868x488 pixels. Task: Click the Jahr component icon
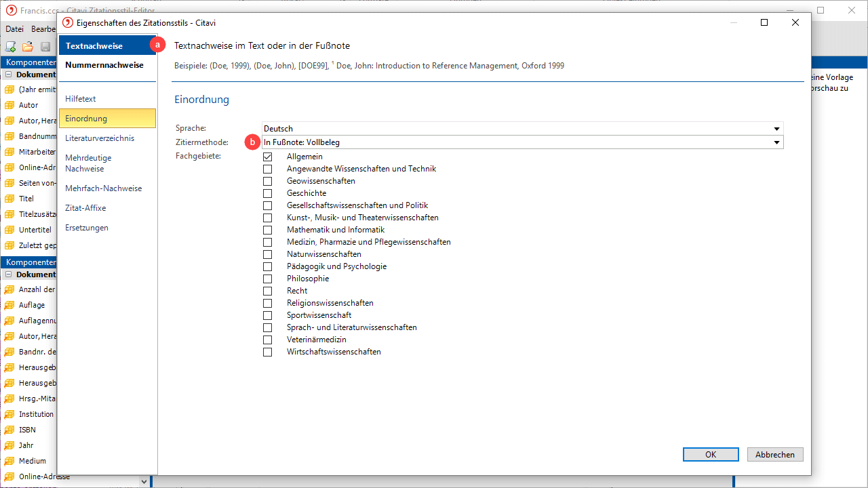9,445
